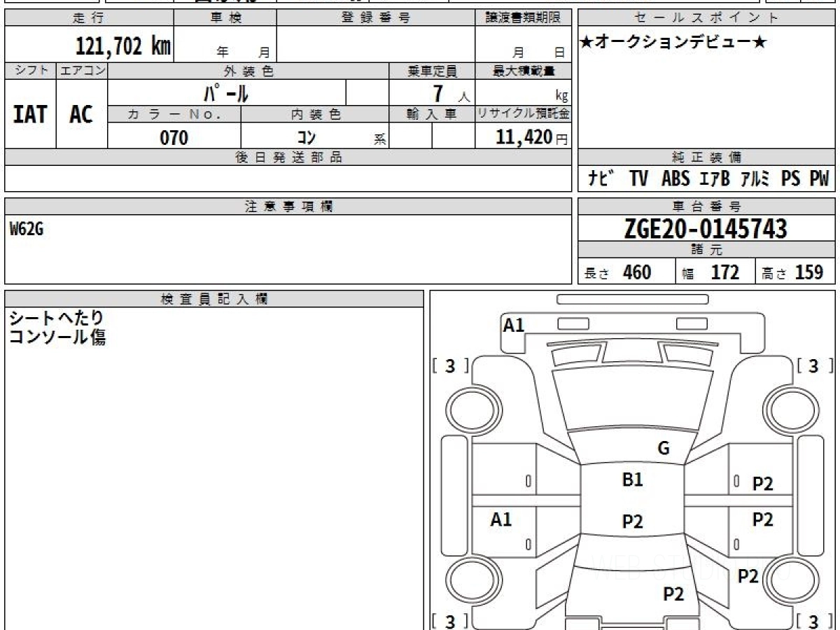Select the シフト header cell
This screenshot has height=630, width=840.
[x=30, y=71]
